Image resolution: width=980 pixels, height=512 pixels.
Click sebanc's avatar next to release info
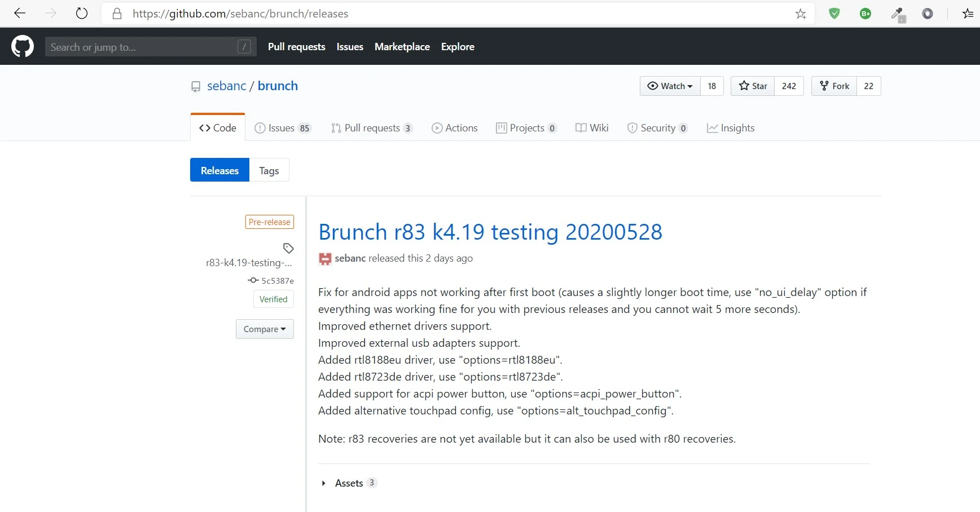tap(325, 258)
